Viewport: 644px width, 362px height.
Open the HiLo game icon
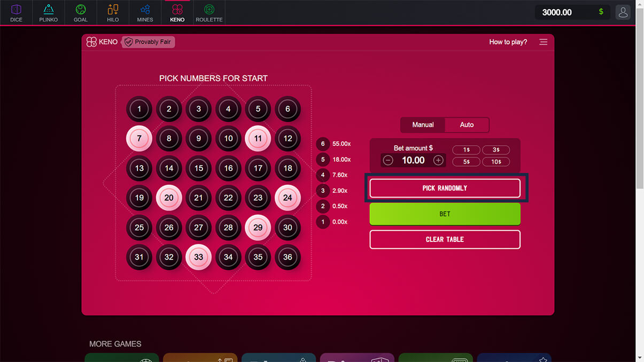coord(113,13)
